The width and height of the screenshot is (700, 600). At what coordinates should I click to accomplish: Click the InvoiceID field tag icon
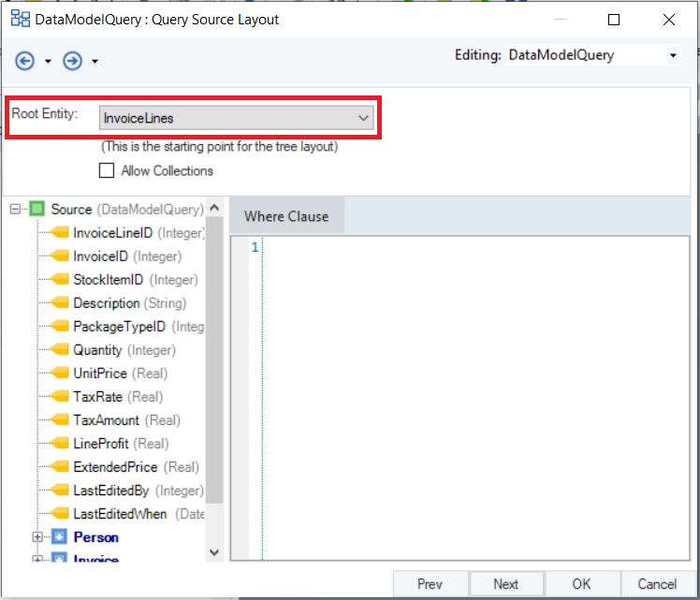59,256
